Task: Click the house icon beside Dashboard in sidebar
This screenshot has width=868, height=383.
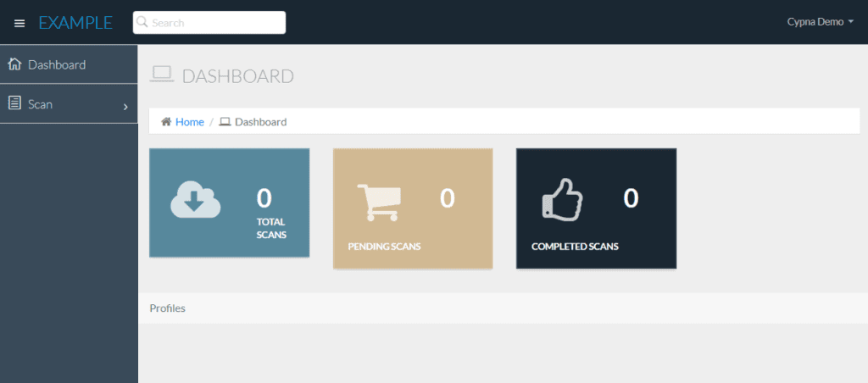Action: click(14, 64)
